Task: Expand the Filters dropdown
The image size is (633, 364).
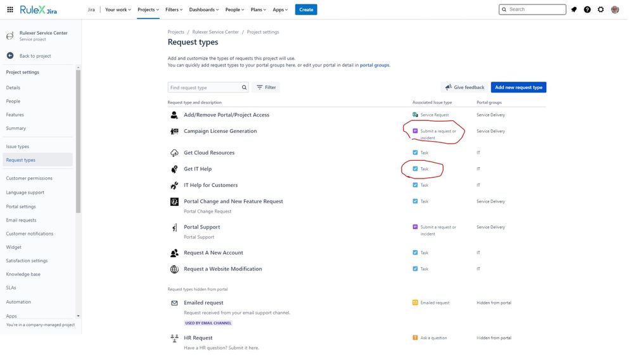Action: [x=174, y=9]
